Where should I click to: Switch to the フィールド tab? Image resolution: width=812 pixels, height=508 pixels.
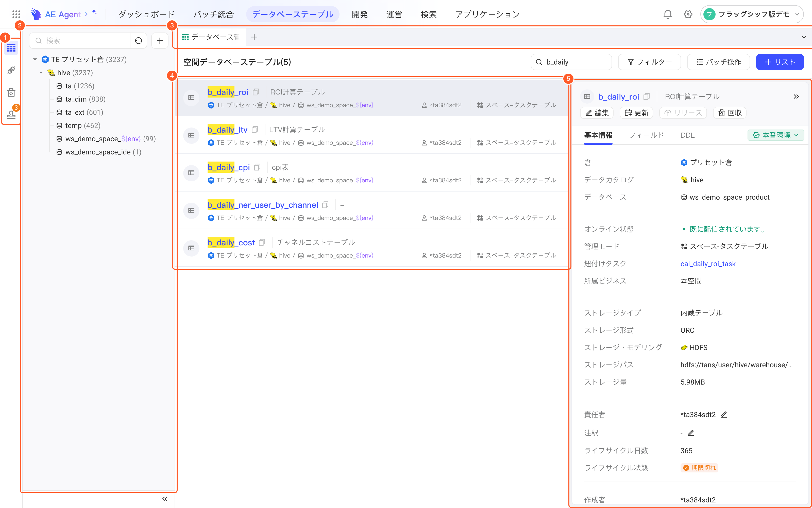[646, 135]
